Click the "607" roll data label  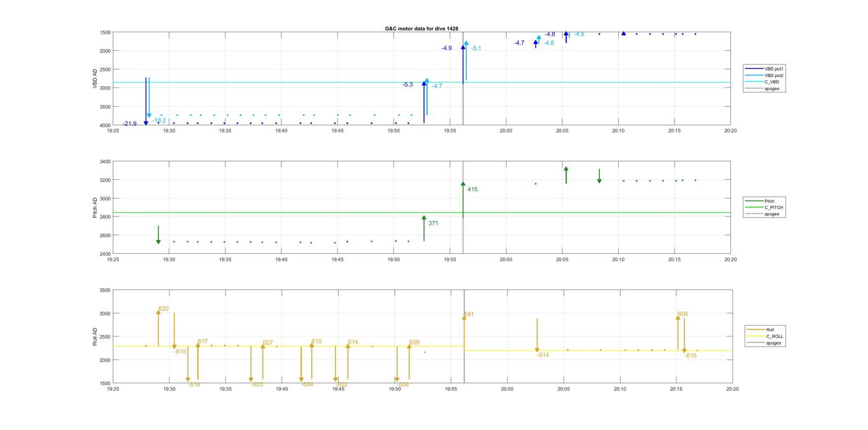click(x=268, y=343)
